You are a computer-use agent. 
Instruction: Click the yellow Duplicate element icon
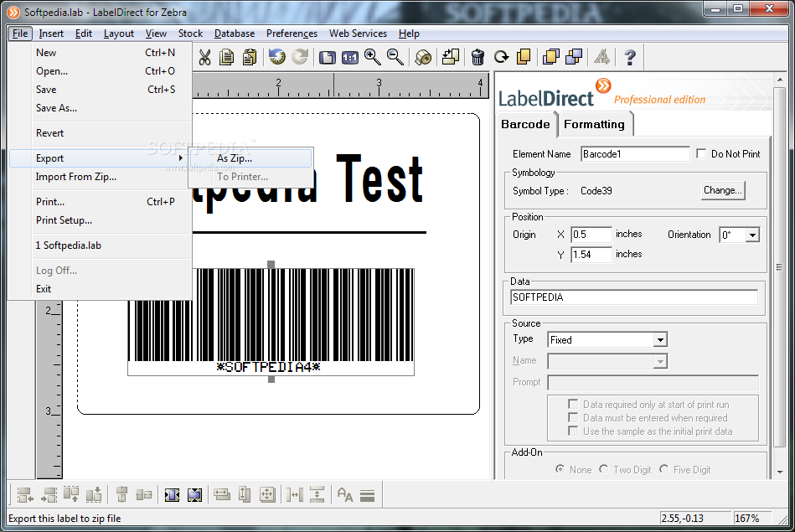[x=524, y=57]
